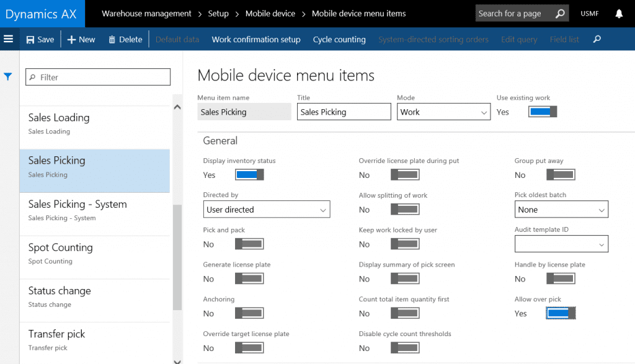The width and height of the screenshot is (635, 364).
Task: Expand the Directed by dropdown
Action: (x=267, y=210)
